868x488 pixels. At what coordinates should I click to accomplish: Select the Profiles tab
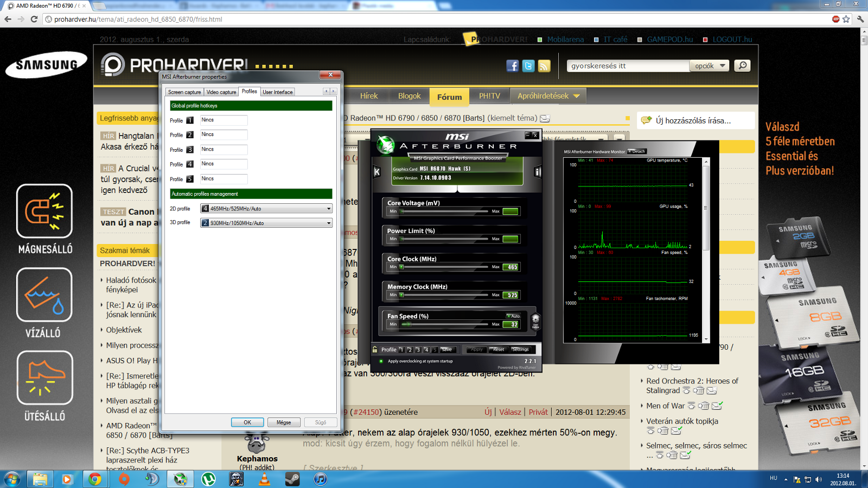coord(250,92)
